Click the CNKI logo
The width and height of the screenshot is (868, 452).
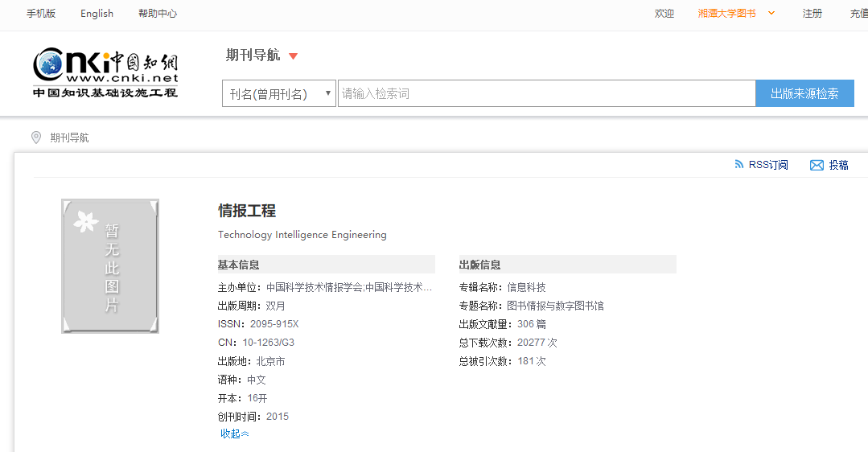pos(105,72)
